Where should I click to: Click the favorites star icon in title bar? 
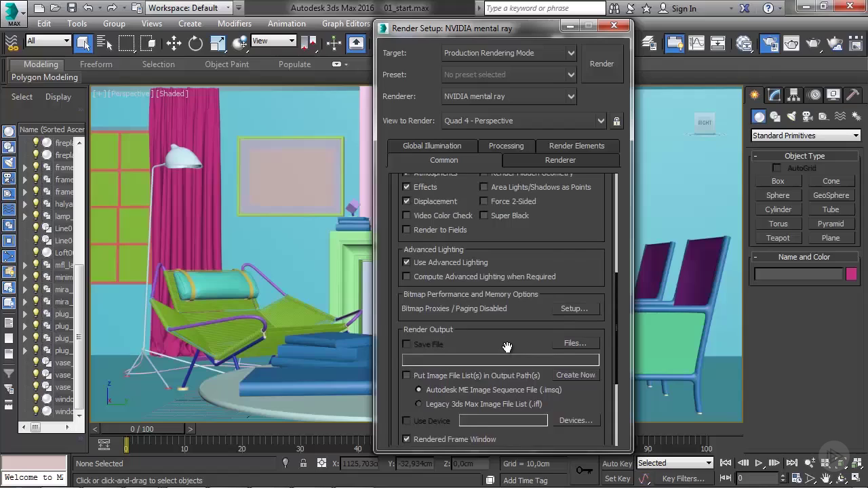(646, 8)
